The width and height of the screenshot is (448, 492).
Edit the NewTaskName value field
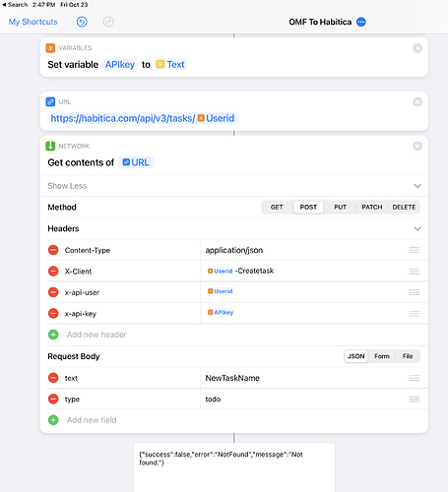[x=303, y=378]
